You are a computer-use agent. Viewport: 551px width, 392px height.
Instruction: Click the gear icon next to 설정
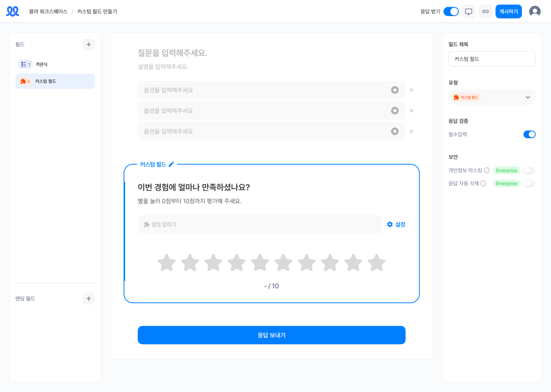tap(390, 224)
